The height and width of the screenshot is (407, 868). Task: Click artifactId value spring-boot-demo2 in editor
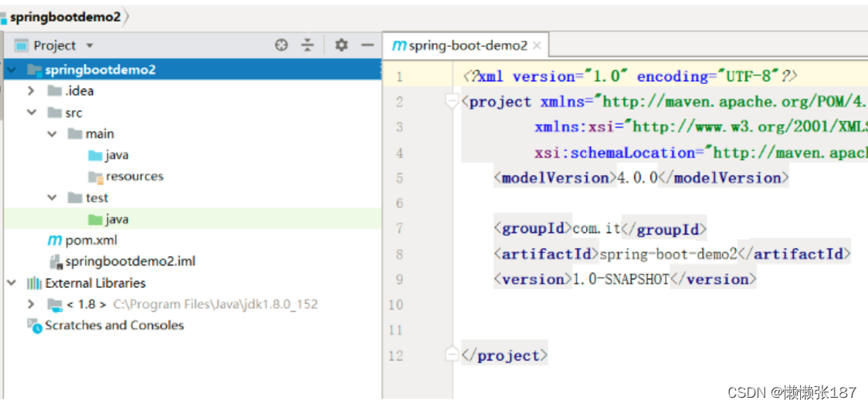[670, 253]
